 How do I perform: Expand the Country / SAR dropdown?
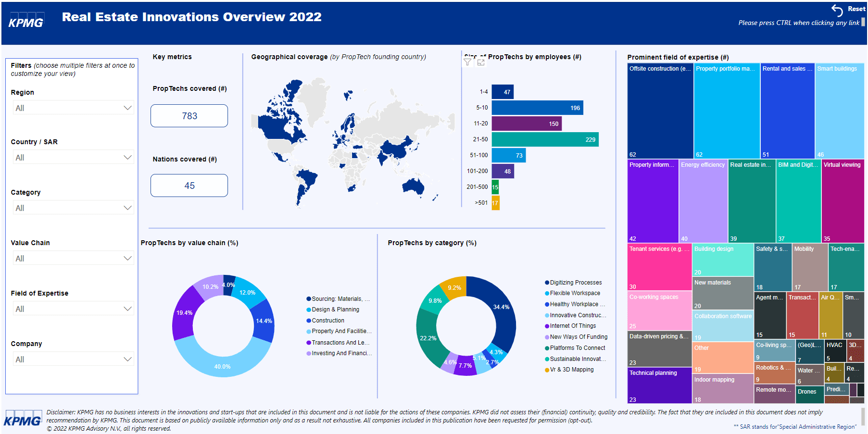coord(74,157)
